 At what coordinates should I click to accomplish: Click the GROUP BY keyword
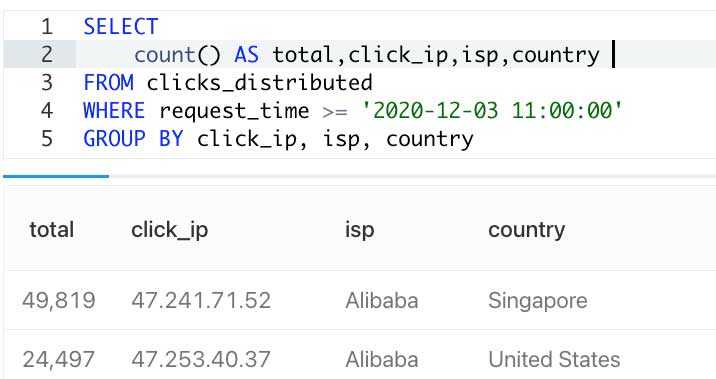pyautogui.click(x=133, y=138)
